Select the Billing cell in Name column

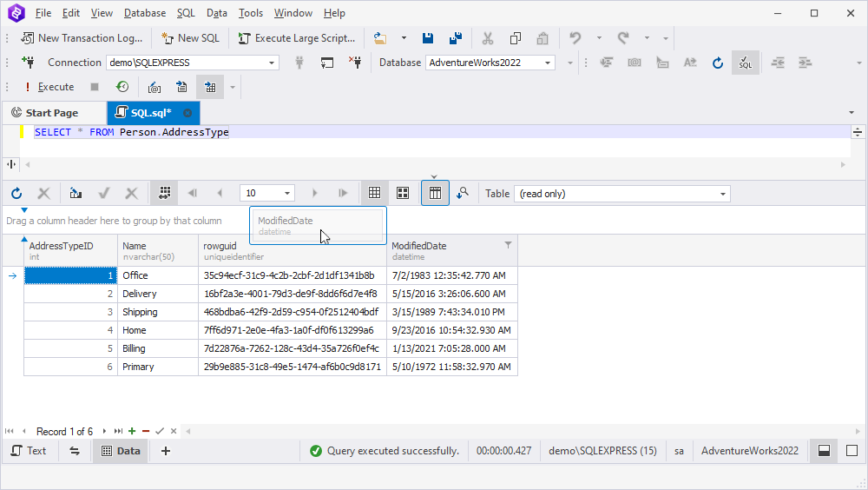(x=158, y=348)
